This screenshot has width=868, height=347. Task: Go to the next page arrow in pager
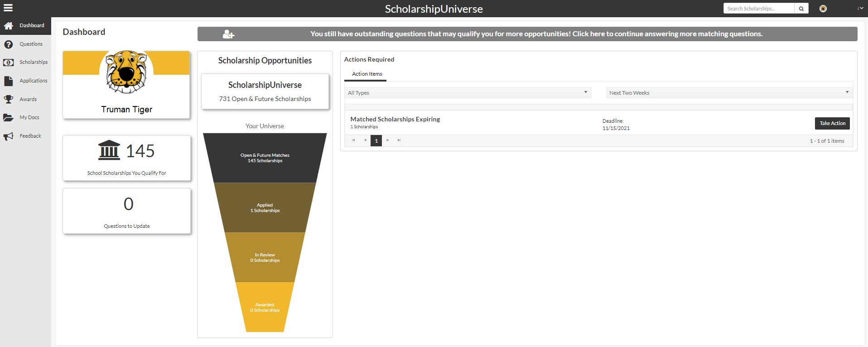point(388,140)
